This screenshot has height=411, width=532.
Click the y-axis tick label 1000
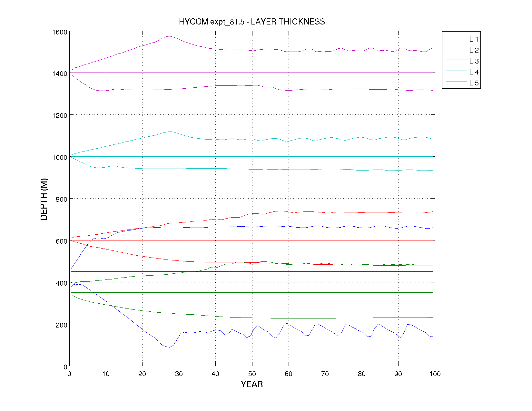(60, 157)
